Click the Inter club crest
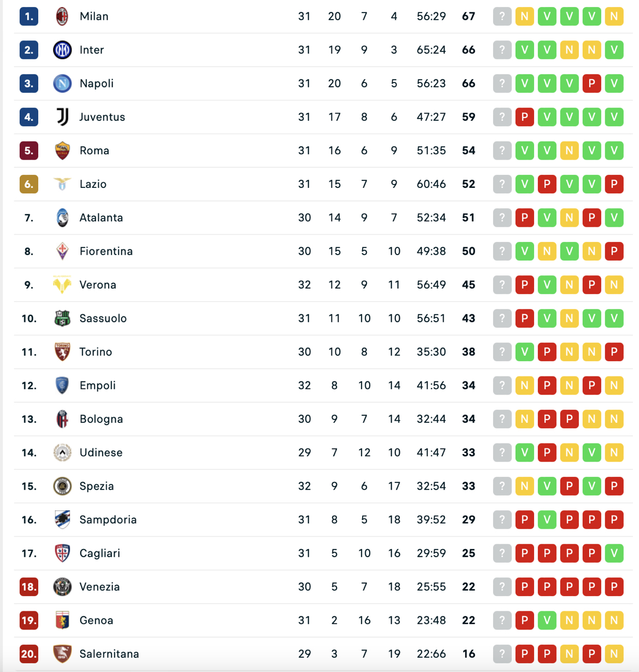Screen dimensions: 639x672 tap(62, 50)
